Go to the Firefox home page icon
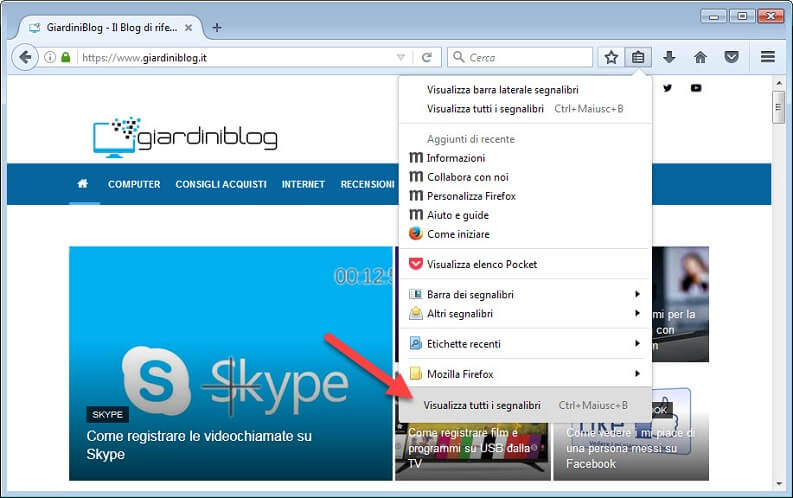This screenshot has width=793, height=498. pyautogui.click(x=700, y=57)
